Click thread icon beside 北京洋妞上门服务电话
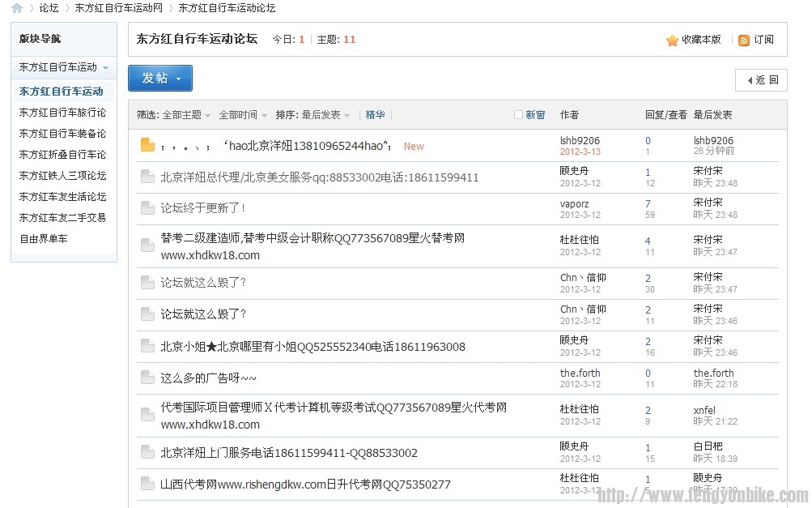Image resolution: width=812 pixels, height=508 pixels. (147, 452)
